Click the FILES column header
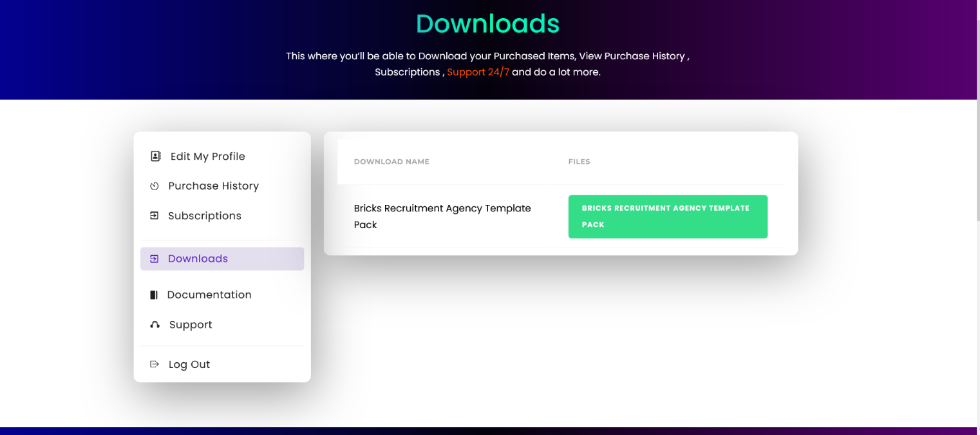 click(579, 161)
